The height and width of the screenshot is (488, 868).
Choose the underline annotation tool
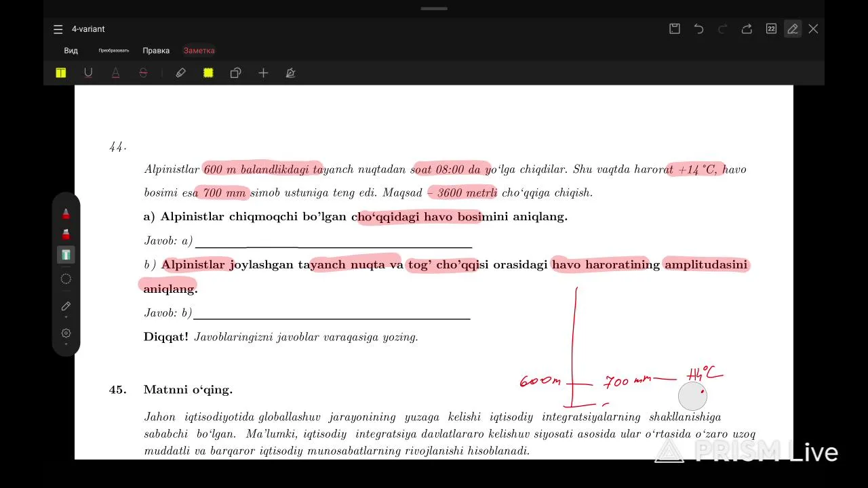pos(88,73)
